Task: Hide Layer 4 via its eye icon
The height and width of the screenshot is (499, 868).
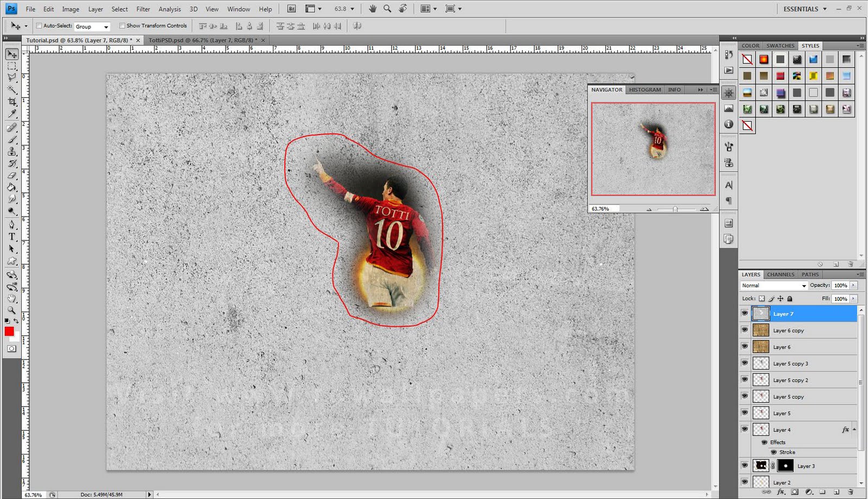Action: click(744, 429)
